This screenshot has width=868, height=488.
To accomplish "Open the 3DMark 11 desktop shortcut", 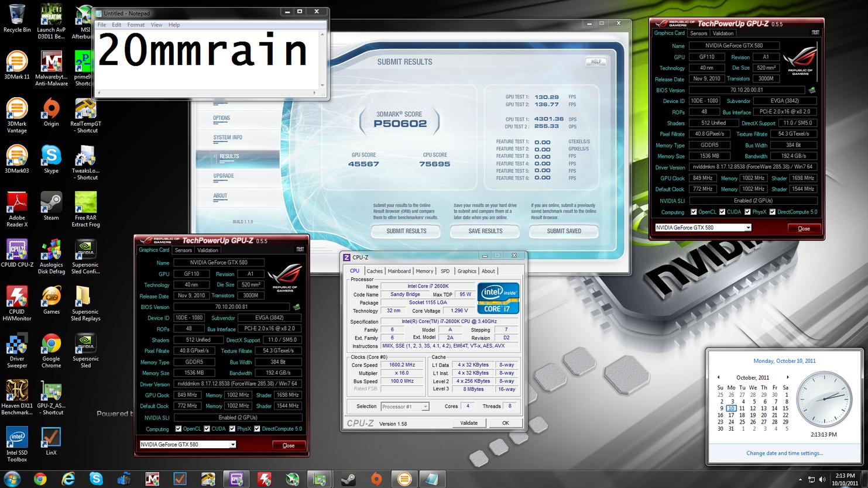I will (17, 65).
